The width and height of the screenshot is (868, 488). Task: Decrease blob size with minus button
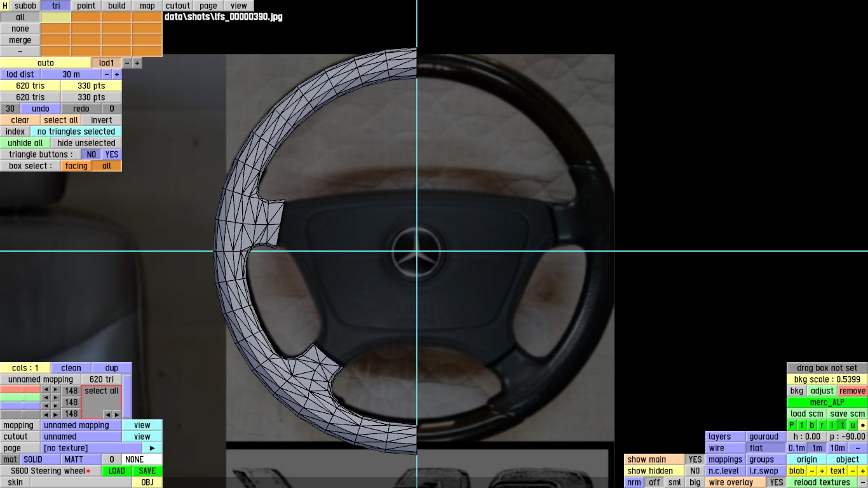[812, 471]
